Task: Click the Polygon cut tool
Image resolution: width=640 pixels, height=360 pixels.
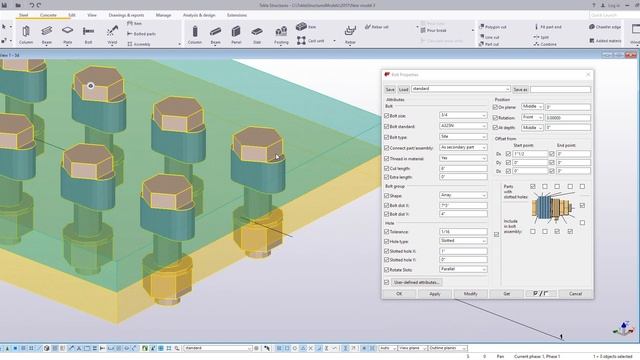Action: point(493,27)
